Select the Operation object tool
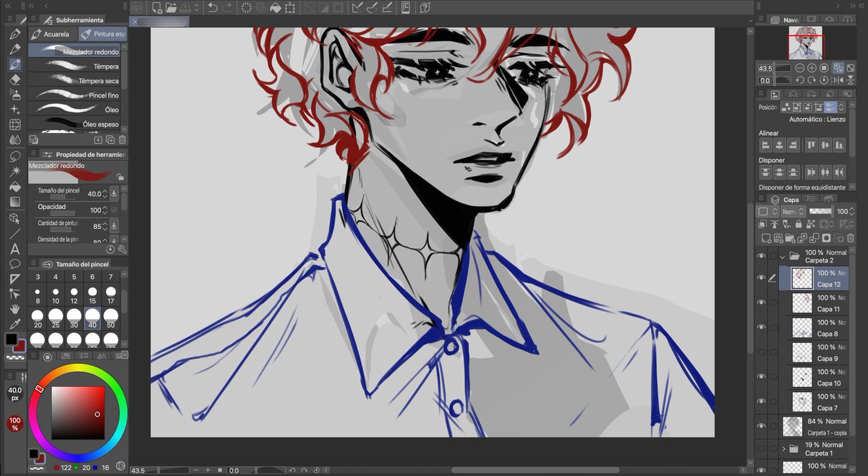 point(14,218)
